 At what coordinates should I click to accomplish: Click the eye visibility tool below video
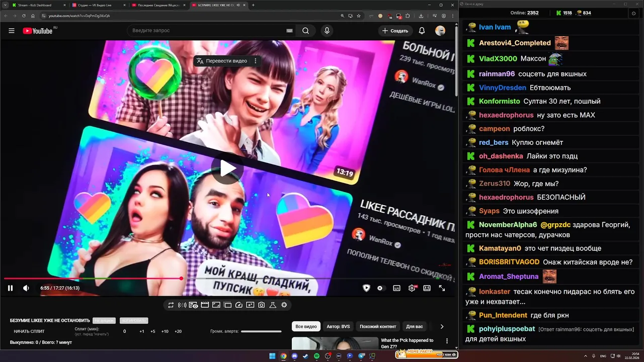(193, 305)
